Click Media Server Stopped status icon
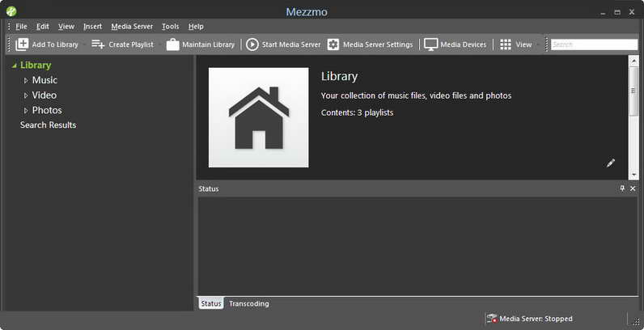Viewport: 644px width, 330px height. [x=492, y=319]
